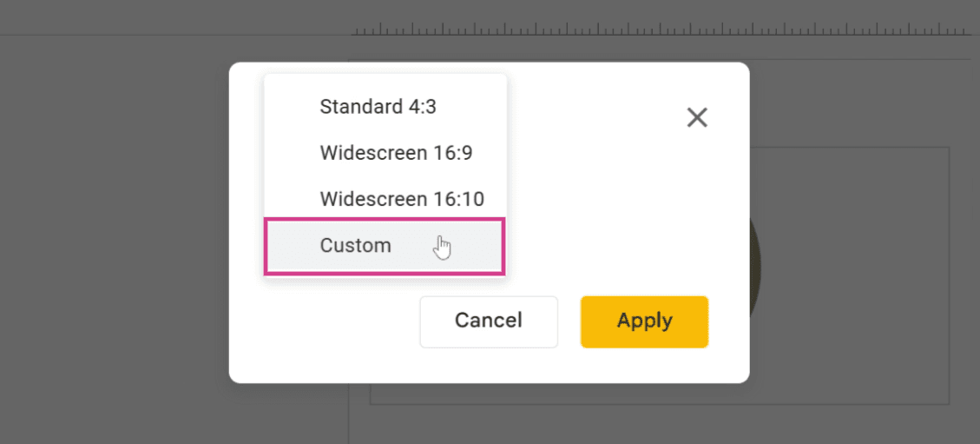Dismiss the dialog by clicking Cancel text
Screen dimensions: 980x444
(489, 321)
